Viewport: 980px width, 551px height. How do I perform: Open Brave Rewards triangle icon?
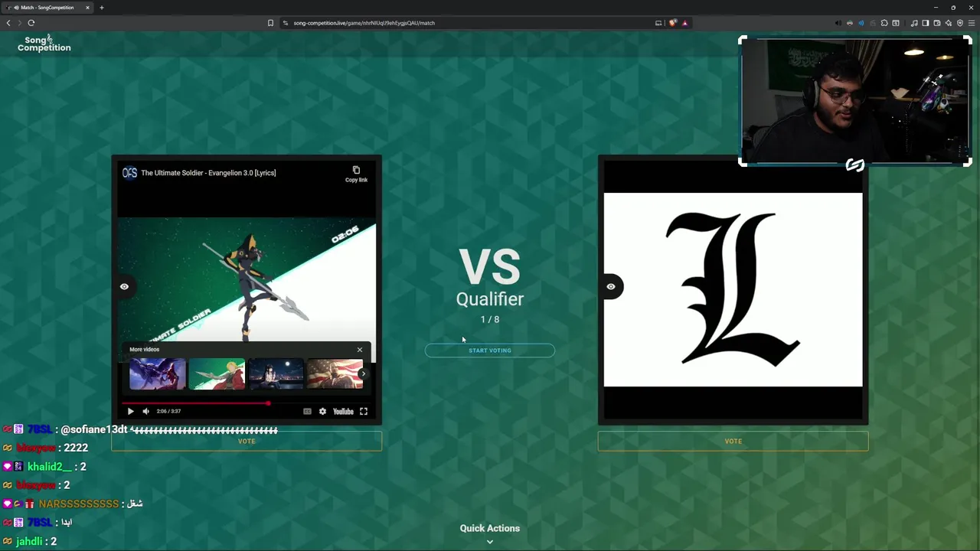(684, 23)
